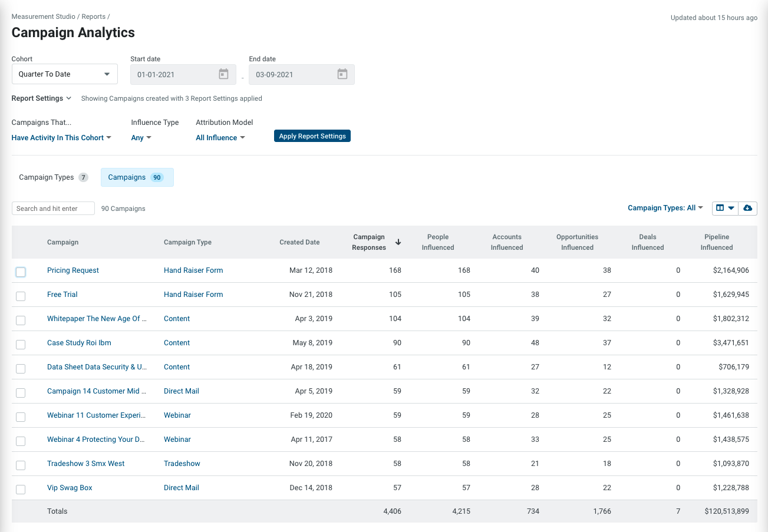Click Webinar type in Webinar 11 row
The image size is (768, 532).
pos(177,415)
